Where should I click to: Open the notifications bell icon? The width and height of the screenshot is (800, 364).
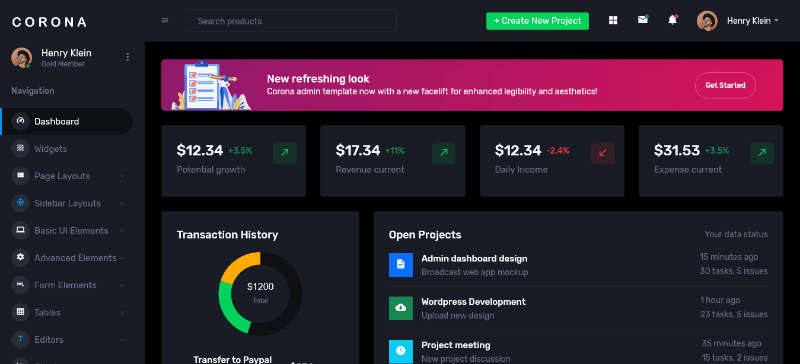[x=672, y=20]
